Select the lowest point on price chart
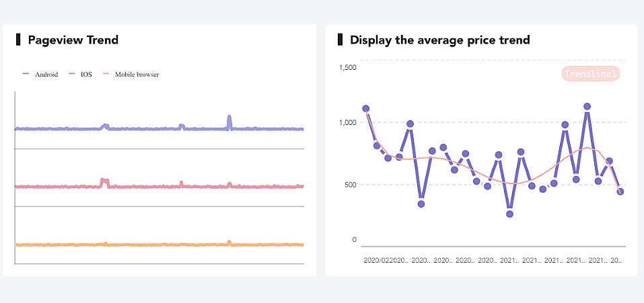 click(510, 214)
